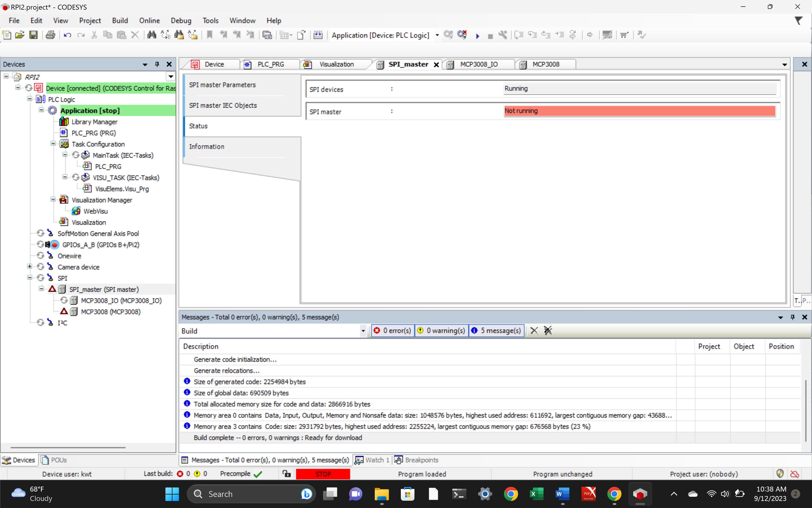Click the Stop square icon in the toolbar
Image resolution: width=812 pixels, height=508 pixels.
(490, 36)
